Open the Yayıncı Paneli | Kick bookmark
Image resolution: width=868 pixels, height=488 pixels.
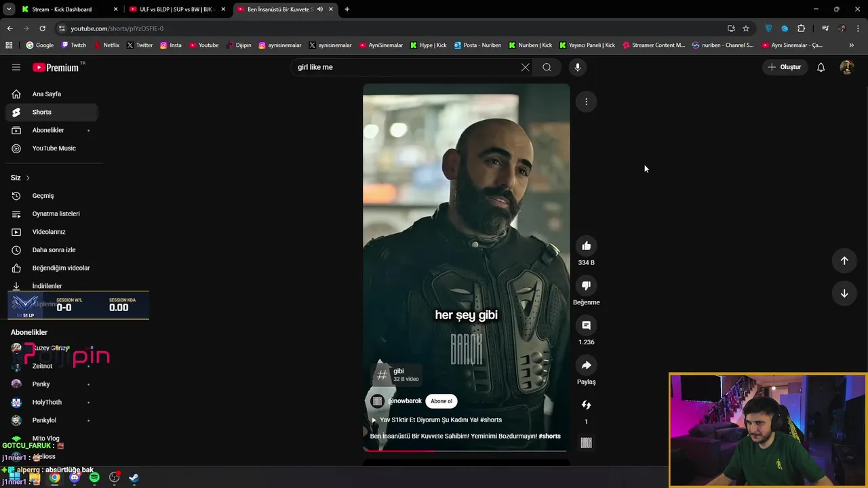click(587, 45)
